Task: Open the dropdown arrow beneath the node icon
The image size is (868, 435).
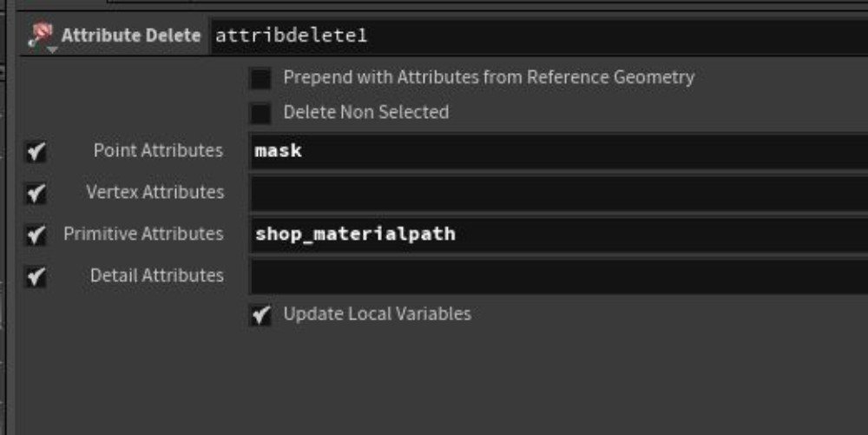Action: click(x=52, y=50)
